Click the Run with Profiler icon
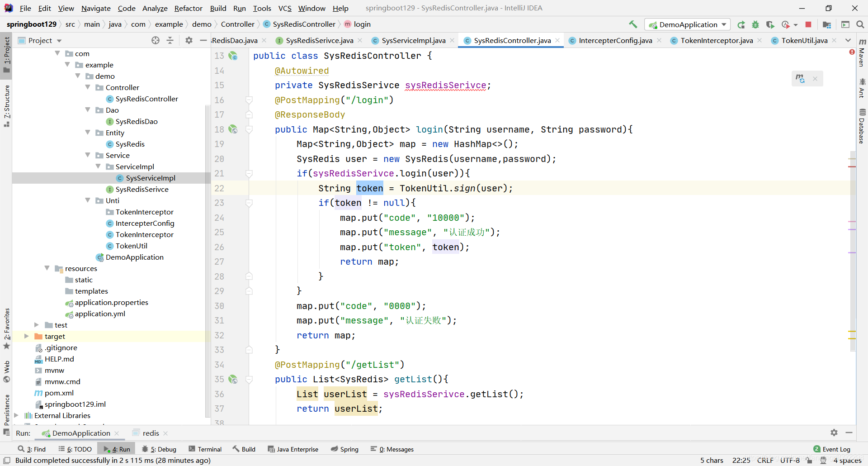This screenshot has height=466, width=868. coord(786,24)
